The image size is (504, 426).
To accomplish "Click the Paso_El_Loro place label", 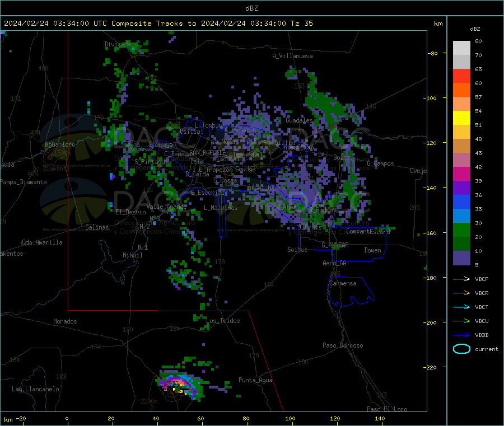I will tap(387, 409).
